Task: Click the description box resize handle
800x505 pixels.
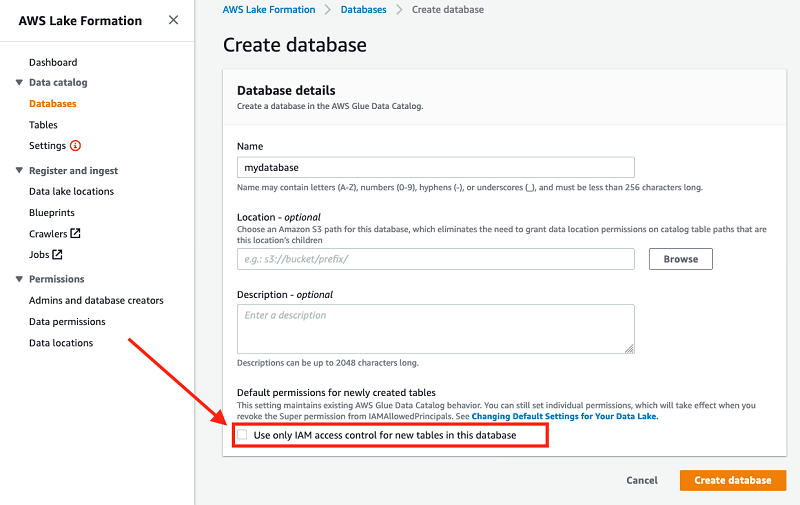Action: pos(630,349)
